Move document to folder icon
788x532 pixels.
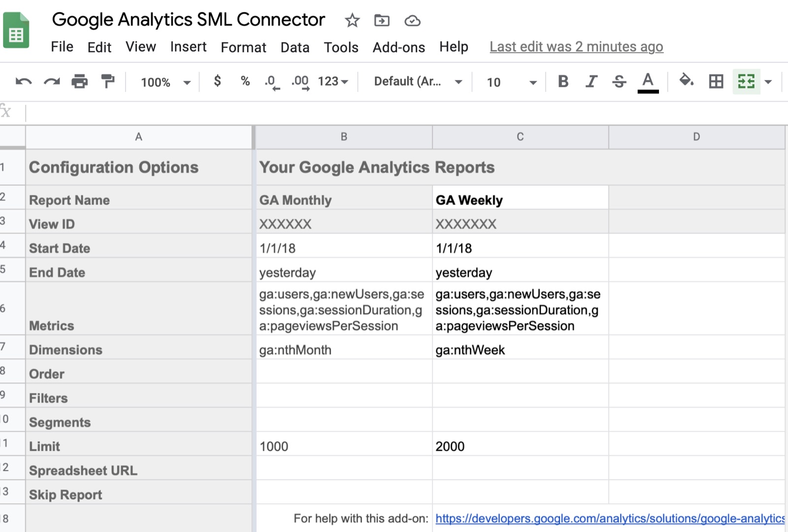pos(382,21)
